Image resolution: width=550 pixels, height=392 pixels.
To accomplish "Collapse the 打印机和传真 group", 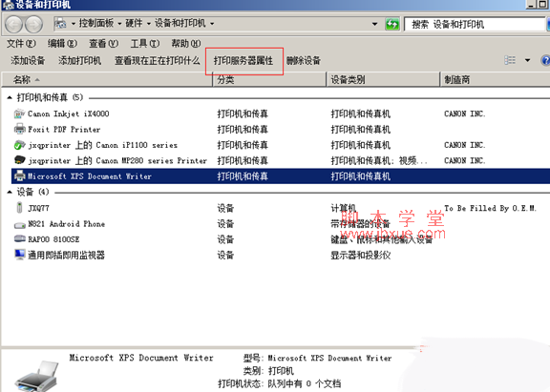I will tap(10, 97).
